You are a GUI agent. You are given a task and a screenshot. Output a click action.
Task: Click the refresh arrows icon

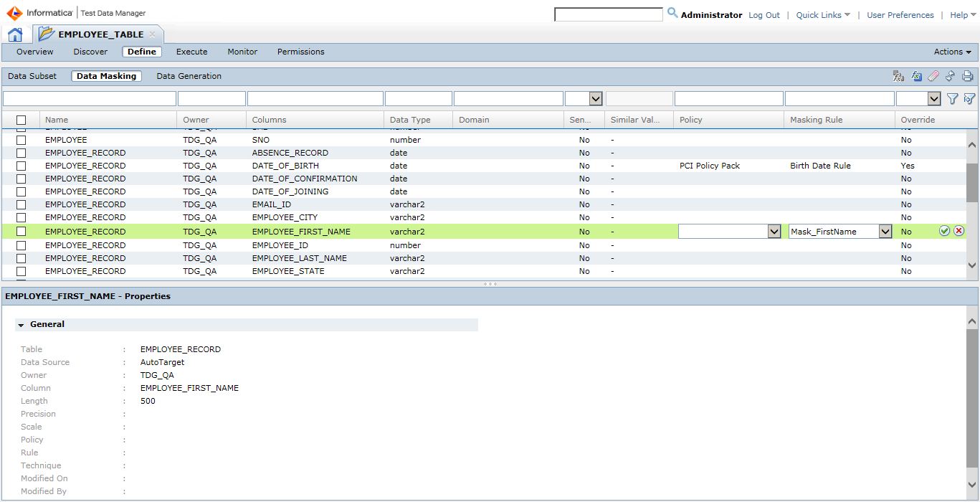pyautogui.click(x=951, y=76)
